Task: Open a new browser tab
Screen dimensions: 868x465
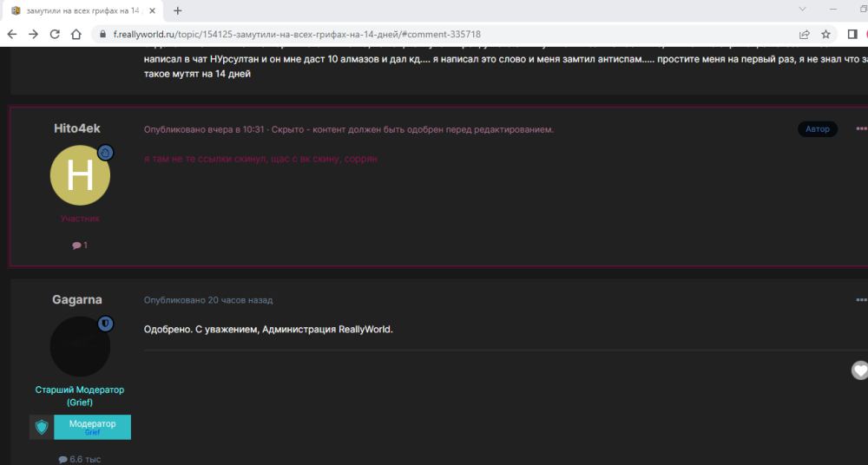Action: click(x=177, y=10)
